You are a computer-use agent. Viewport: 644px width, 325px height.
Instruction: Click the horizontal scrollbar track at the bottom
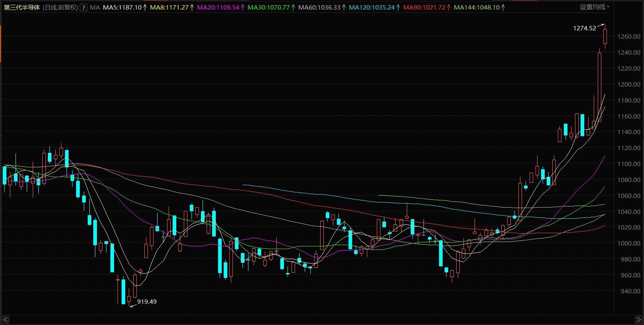(322, 319)
